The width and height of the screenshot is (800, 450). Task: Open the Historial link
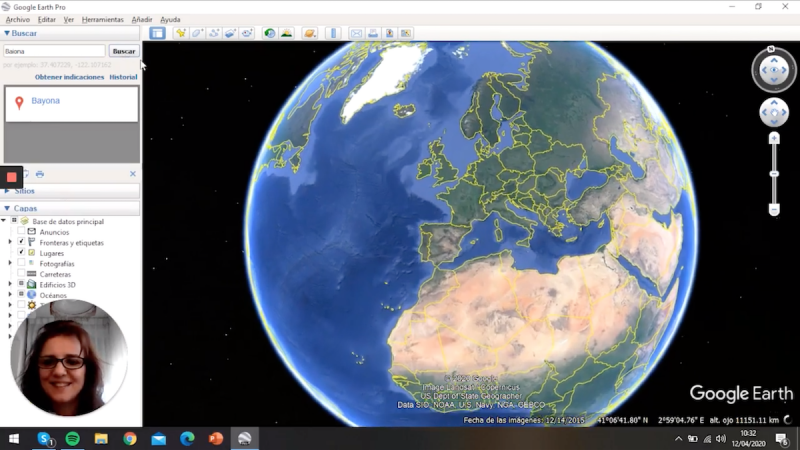123,77
